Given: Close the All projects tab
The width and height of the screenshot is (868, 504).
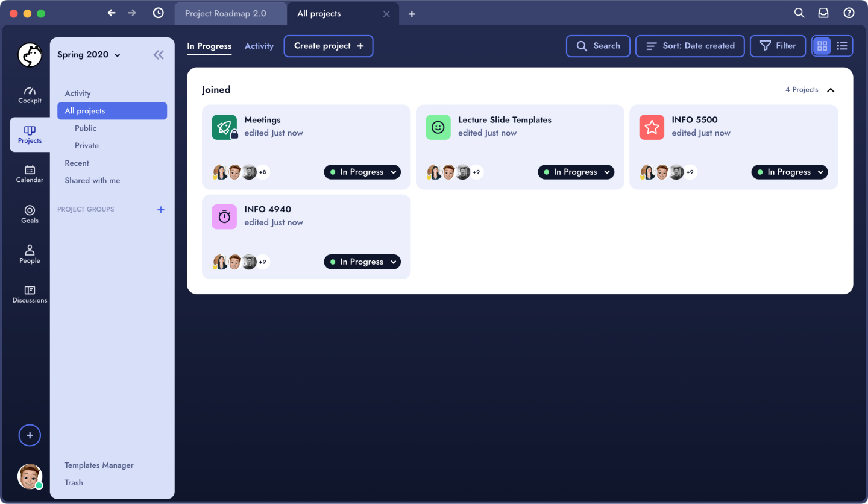Looking at the screenshot, I should click(x=386, y=14).
